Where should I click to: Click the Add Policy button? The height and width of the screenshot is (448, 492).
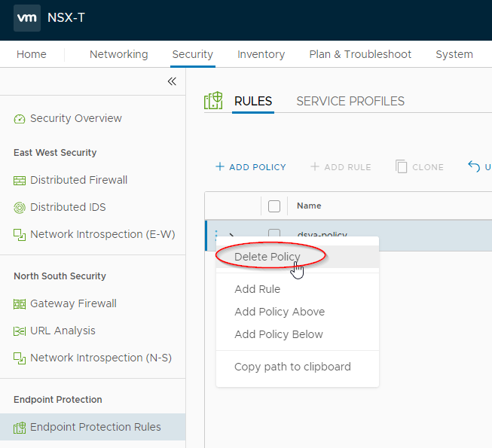(251, 167)
